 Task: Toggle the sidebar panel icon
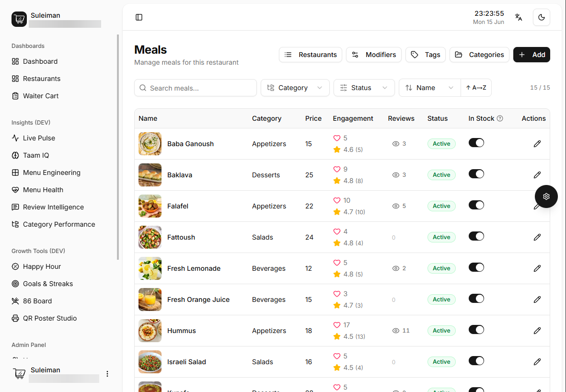pos(139,17)
